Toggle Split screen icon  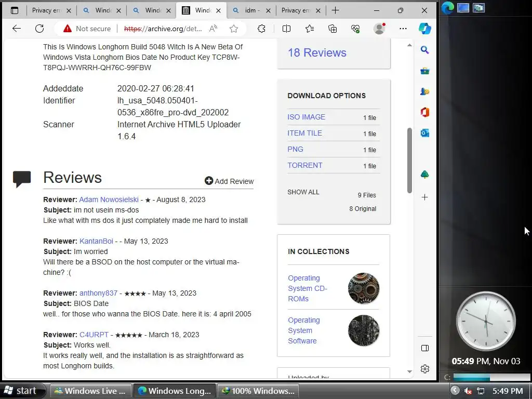click(286, 29)
